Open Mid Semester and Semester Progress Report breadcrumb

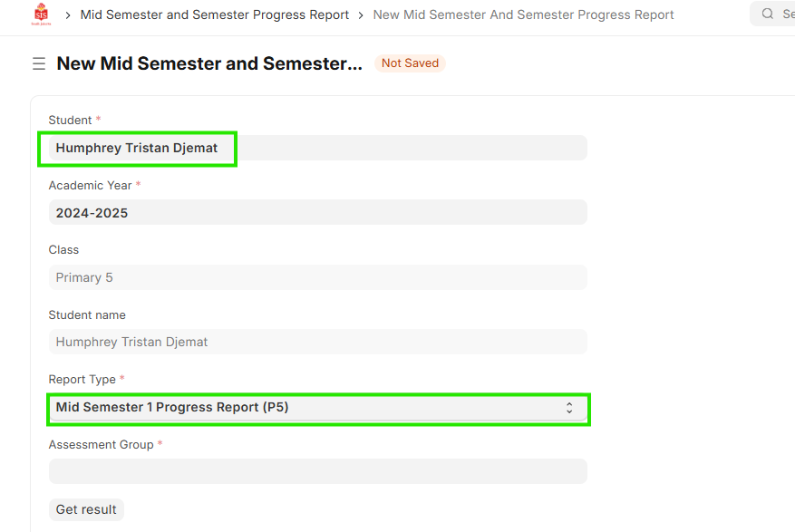[x=215, y=15]
